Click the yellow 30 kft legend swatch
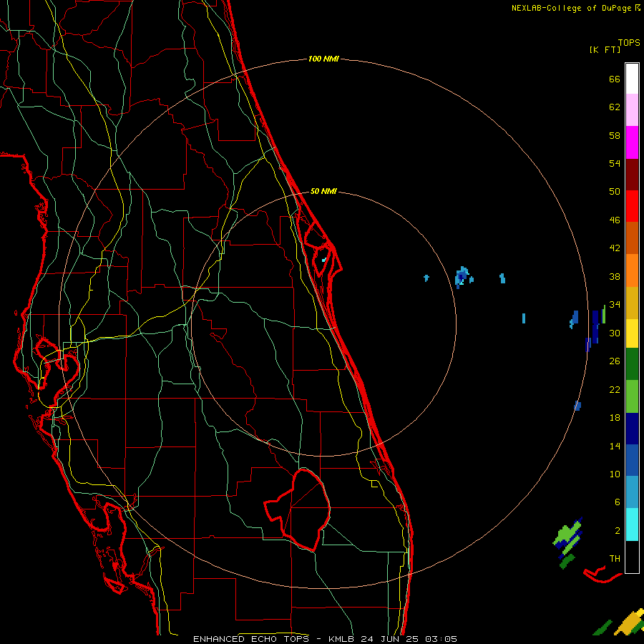 pyautogui.click(x=632, y=333)
